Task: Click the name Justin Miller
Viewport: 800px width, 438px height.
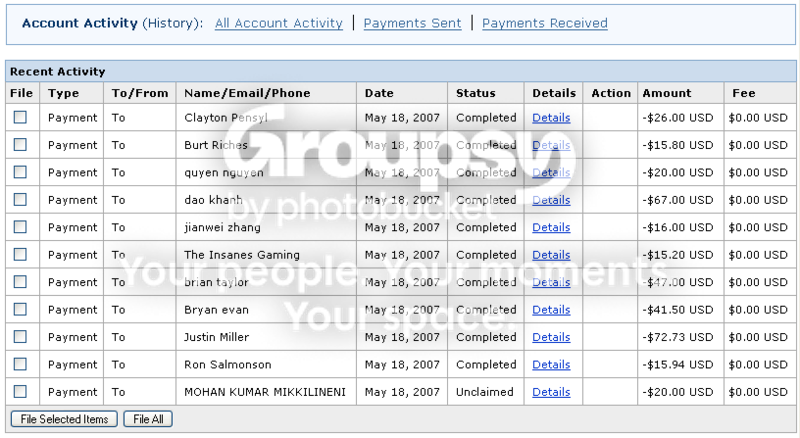Action: [216, 337]
